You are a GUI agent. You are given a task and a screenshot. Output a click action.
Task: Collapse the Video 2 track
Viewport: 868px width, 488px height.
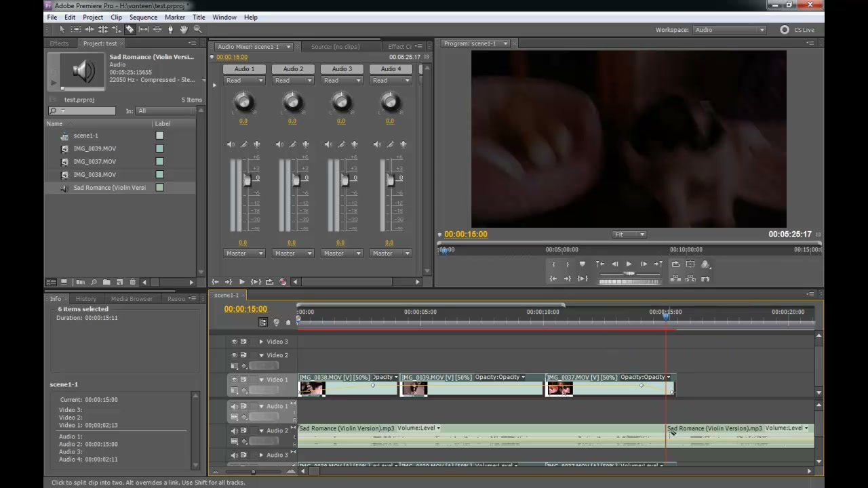coord(261,355)
